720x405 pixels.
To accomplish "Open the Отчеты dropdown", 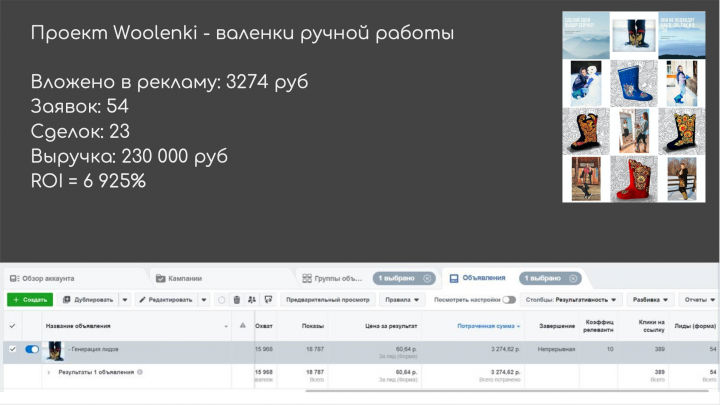I will click(x=699, y=300).
